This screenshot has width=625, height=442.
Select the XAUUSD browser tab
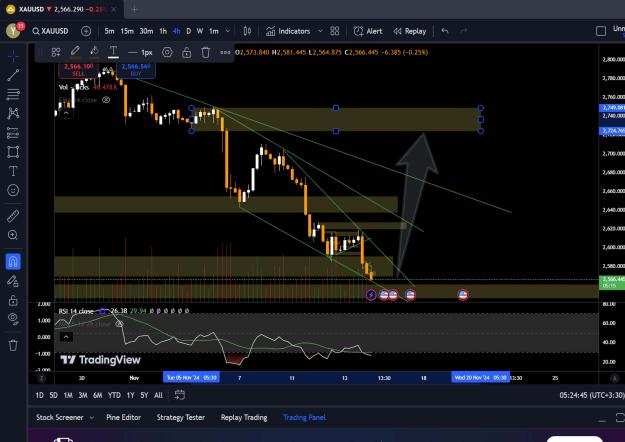[x=62, y=9]
